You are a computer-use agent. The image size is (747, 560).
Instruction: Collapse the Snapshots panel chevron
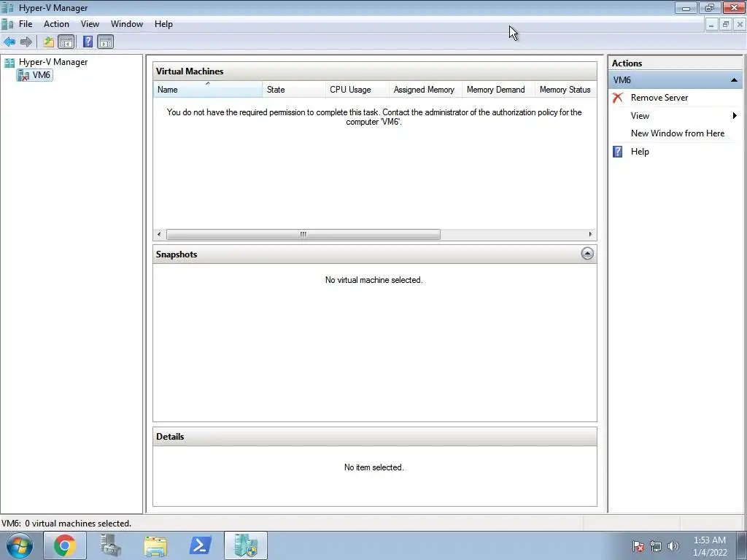coord(587,253)
